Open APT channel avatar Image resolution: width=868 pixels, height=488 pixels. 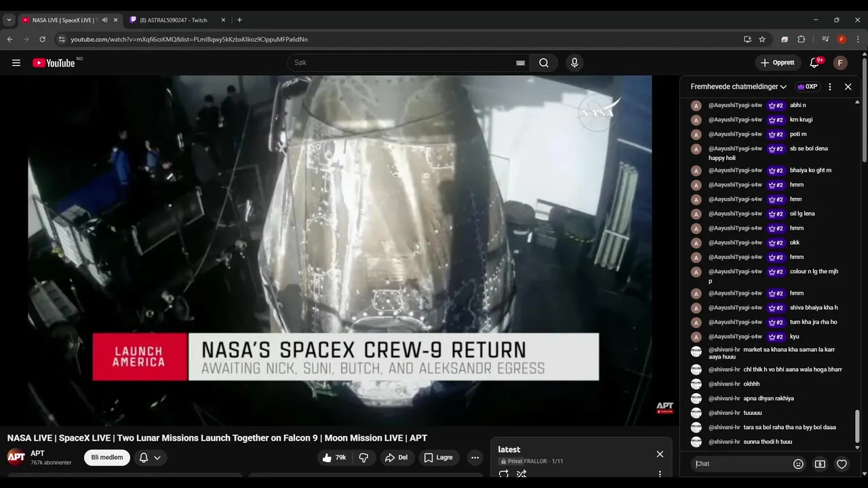[16, 457]
